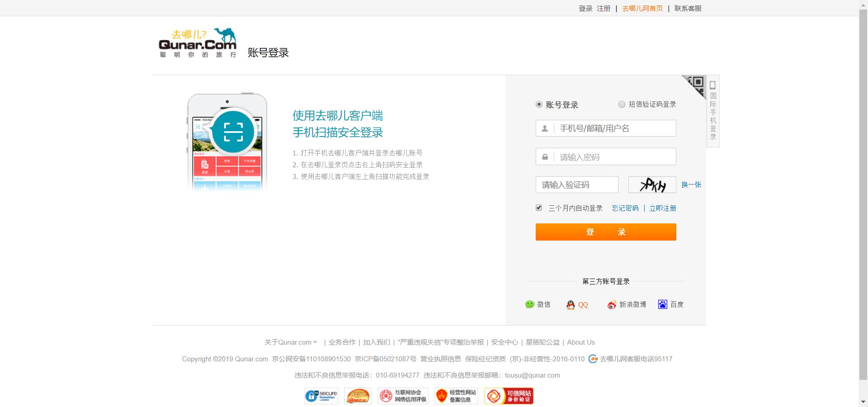Click the Qunar.Com camel logo
Image resolution: width=868 pixels, height=407 pixels.
tap(198, 43)
